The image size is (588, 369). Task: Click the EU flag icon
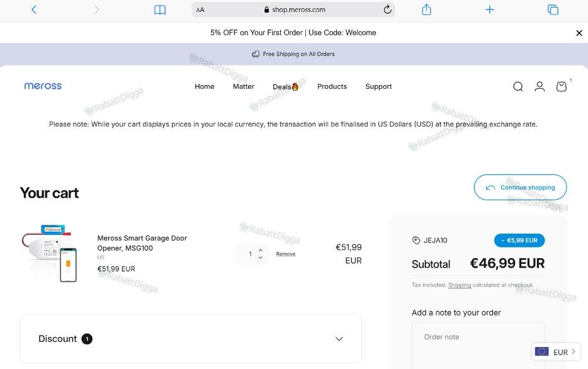tap(541, 351)
